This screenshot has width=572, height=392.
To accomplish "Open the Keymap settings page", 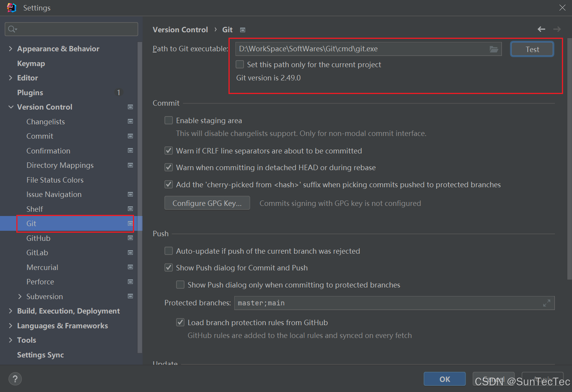I will click(x=31, y=63).
